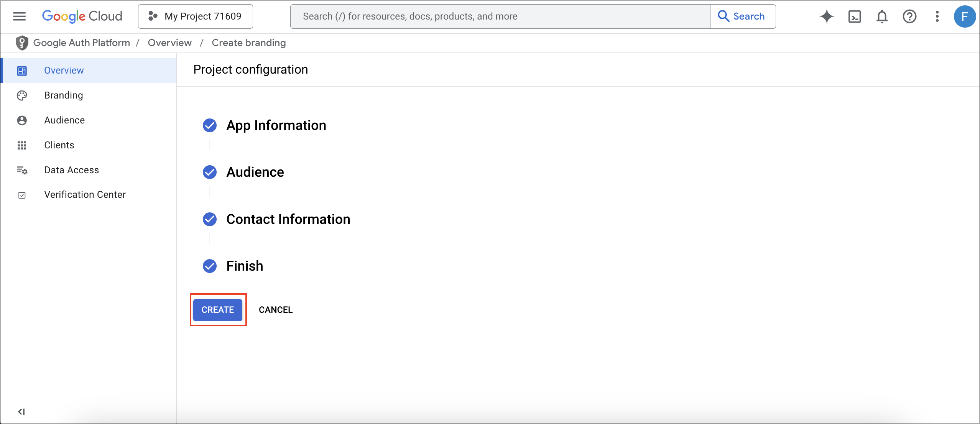Screen dimensions: 980x424
Task: Expand the Audience step in the wizard
Action: click(x=255, y=172)
